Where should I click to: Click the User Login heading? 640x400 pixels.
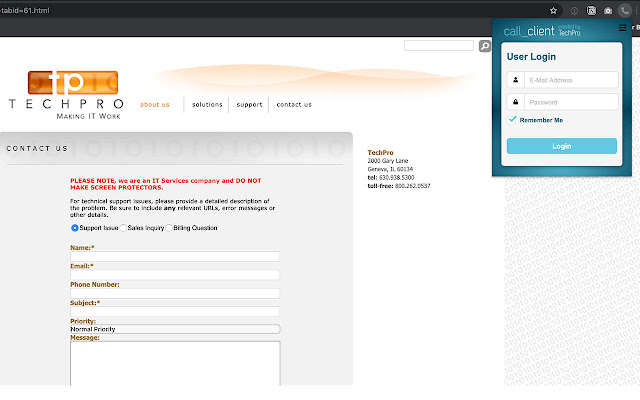click(x=531, y=57)
